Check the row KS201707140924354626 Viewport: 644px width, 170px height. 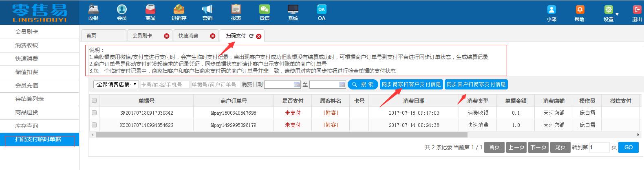[x=94, y=125]
